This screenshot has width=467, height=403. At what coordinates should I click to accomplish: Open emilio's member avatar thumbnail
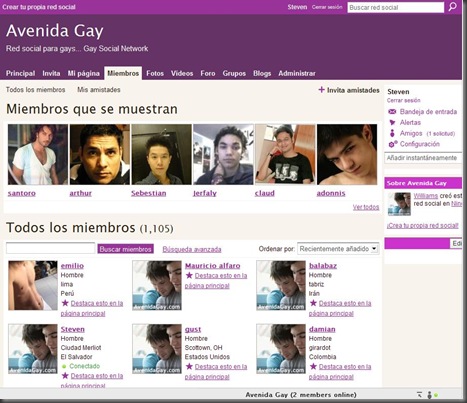(33, 285)
